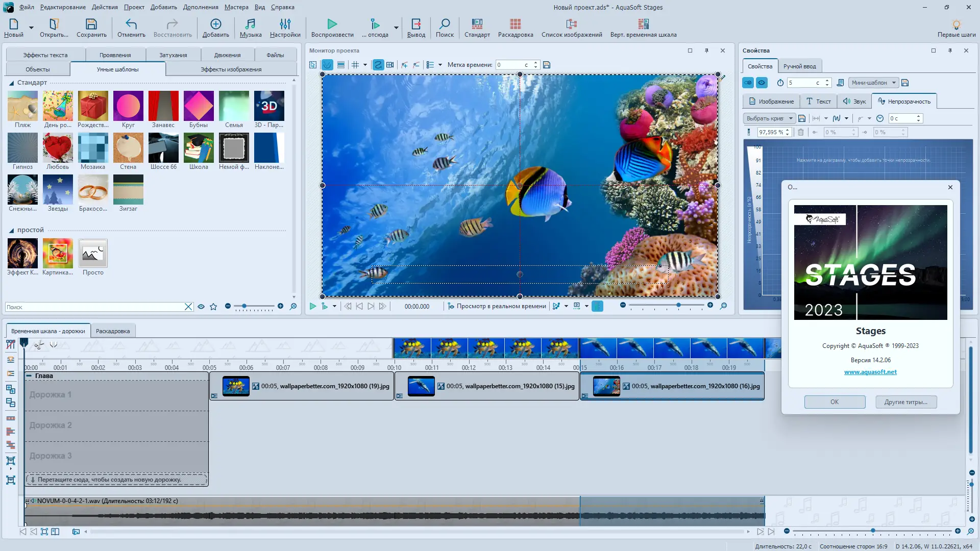Open the Список изображений image list tool
This screenshot has height=551, width=980.
pyautogui.click(x=571, y=28)
